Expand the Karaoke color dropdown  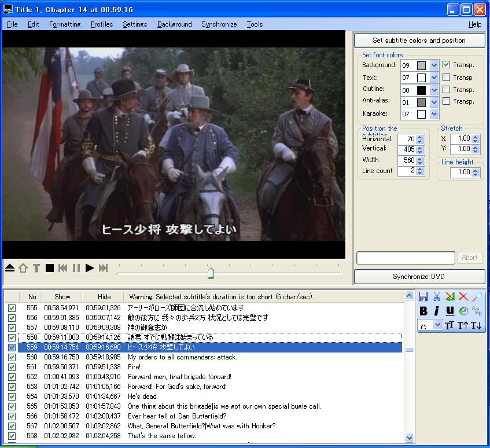(434, 114)
